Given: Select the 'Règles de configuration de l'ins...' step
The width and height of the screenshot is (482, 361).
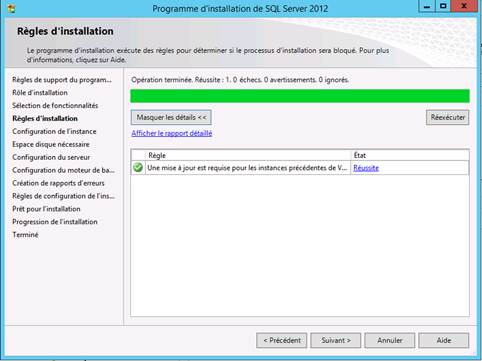Looking at the screenshot, I should click(63, 196).
